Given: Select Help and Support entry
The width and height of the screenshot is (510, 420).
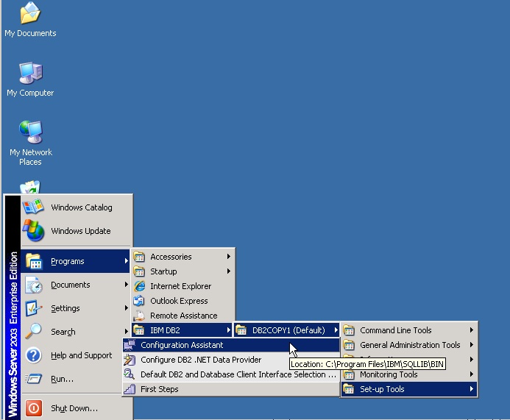Looking at the screenshot, I should (x=76, y=355).
